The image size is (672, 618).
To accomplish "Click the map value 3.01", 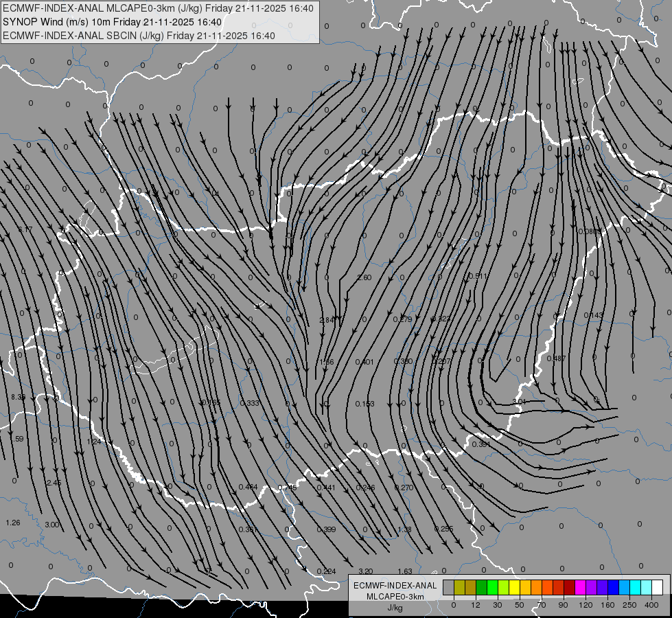I will 519,402.
